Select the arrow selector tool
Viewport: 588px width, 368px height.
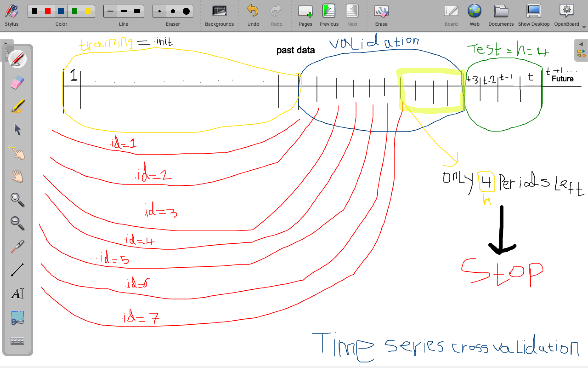17,129
